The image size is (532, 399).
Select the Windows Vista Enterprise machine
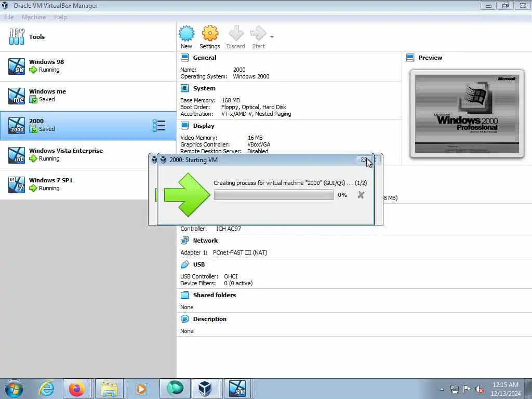pyautogui.click(x=88, y=155)
